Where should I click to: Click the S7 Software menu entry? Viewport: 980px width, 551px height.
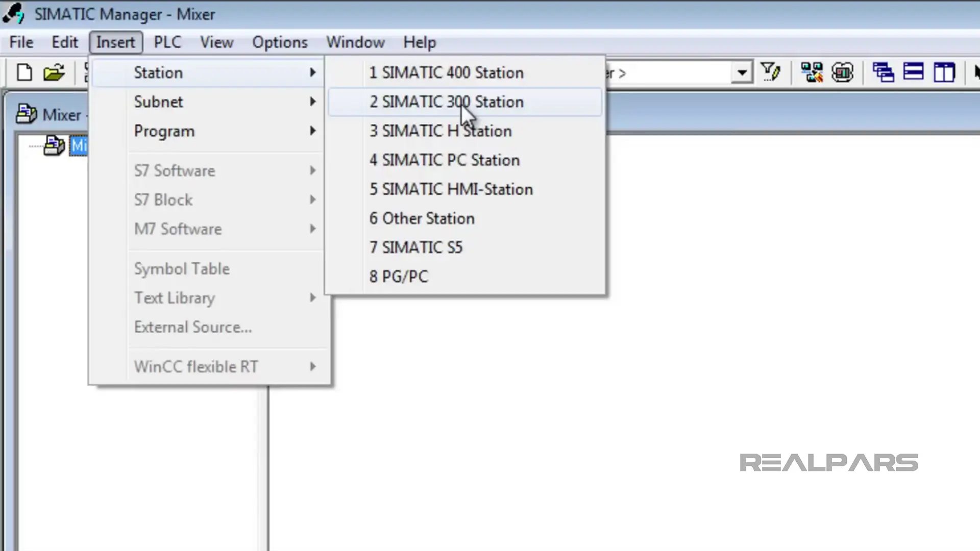coord(208,170)
